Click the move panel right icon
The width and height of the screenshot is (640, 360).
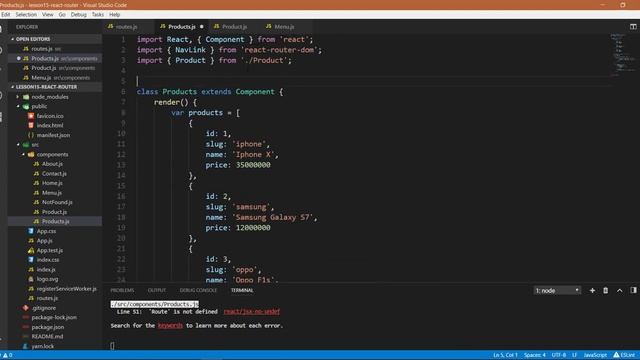(x=633, y=290)
